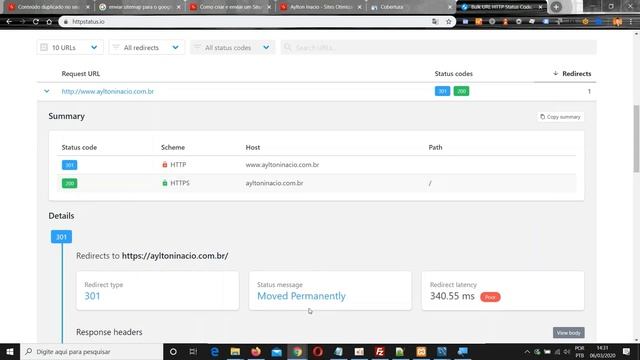640x360 pixels.
Task: Click the green 200 badge in Status codes column
Action: (x=461, y=91)
